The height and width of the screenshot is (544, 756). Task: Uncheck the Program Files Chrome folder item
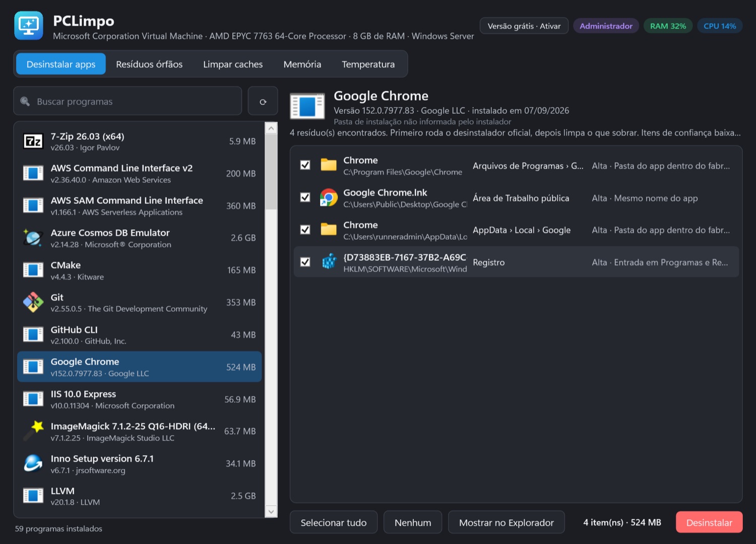(x=305, y=165)
